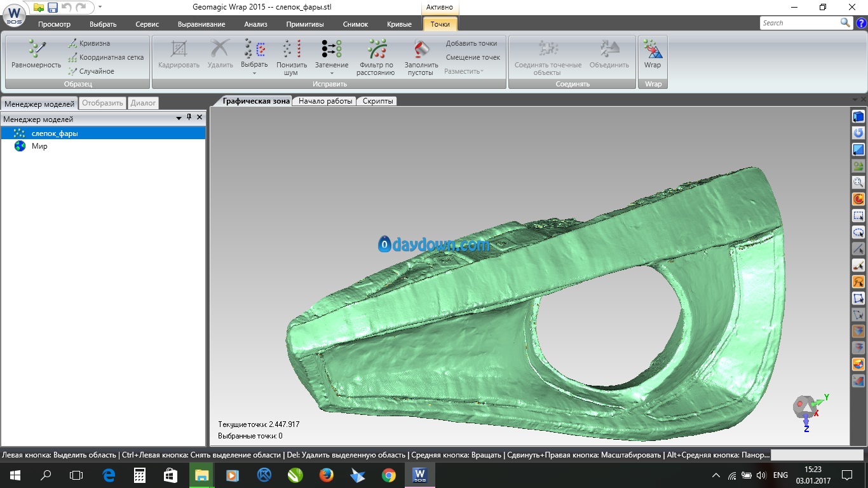The width and height of the screenshot is (868, 488).
Task: Open the Кривые ribbon tab
Action: point(399,24)
